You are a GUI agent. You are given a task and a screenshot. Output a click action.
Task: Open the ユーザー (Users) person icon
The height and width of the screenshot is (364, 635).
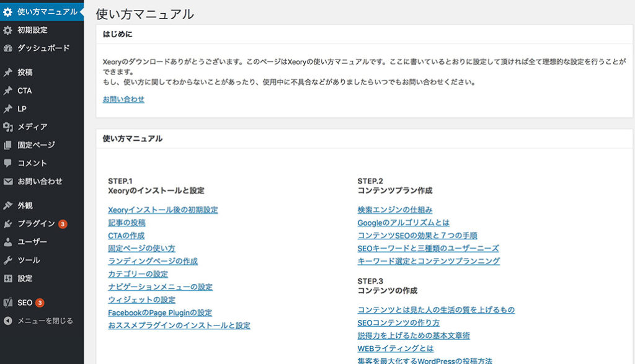click(x=8, y=242)
